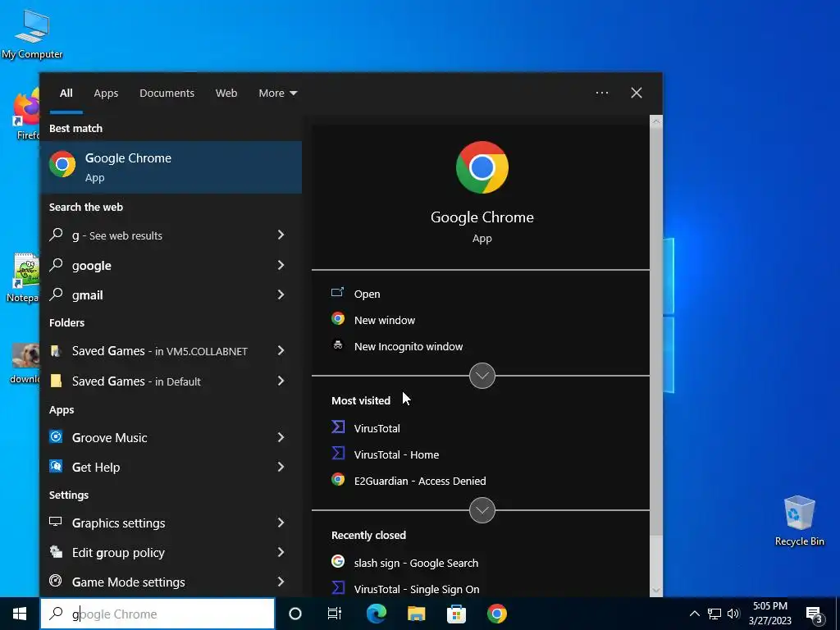Expand Game Mode settings arrow
The image size is (840, 630).
281,582
